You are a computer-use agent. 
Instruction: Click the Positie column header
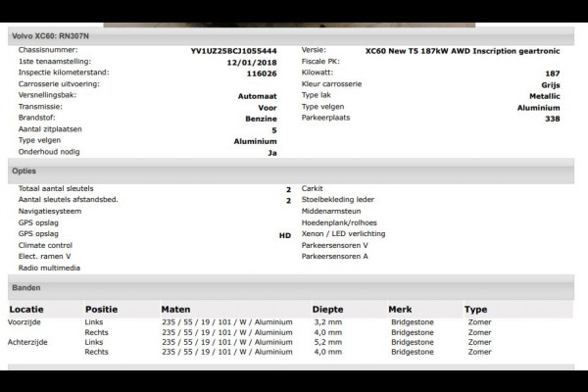point(102,310)
